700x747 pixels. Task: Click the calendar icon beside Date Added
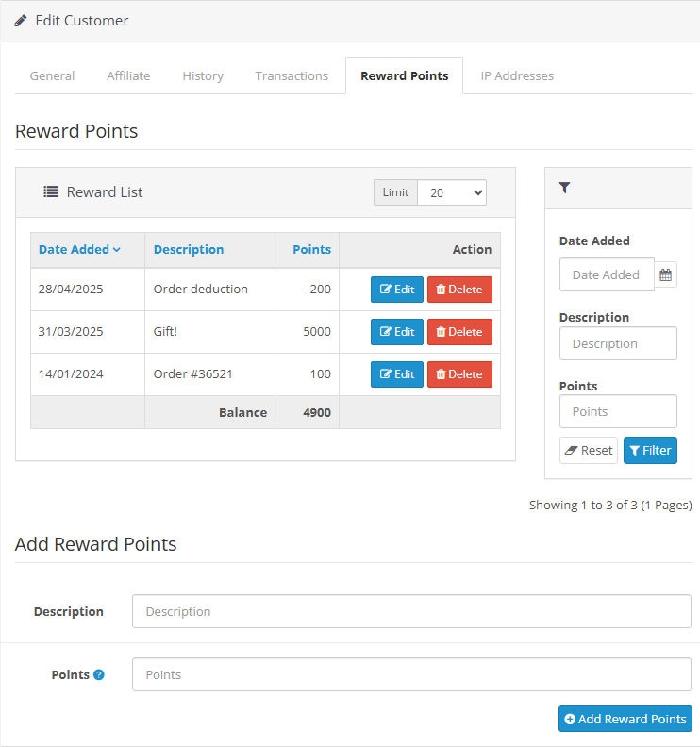665,275
